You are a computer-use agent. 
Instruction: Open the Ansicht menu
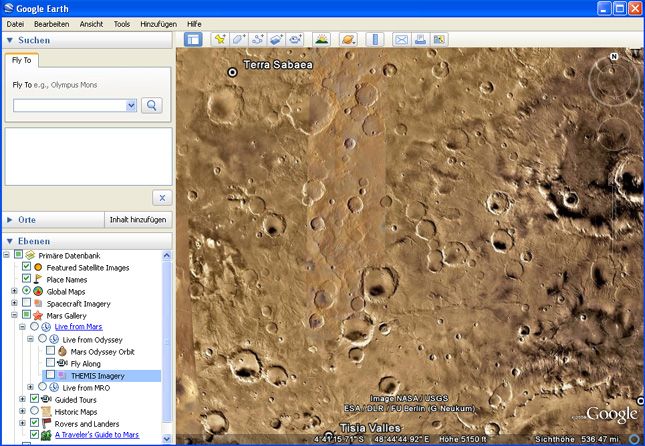(x=91, y=24)
